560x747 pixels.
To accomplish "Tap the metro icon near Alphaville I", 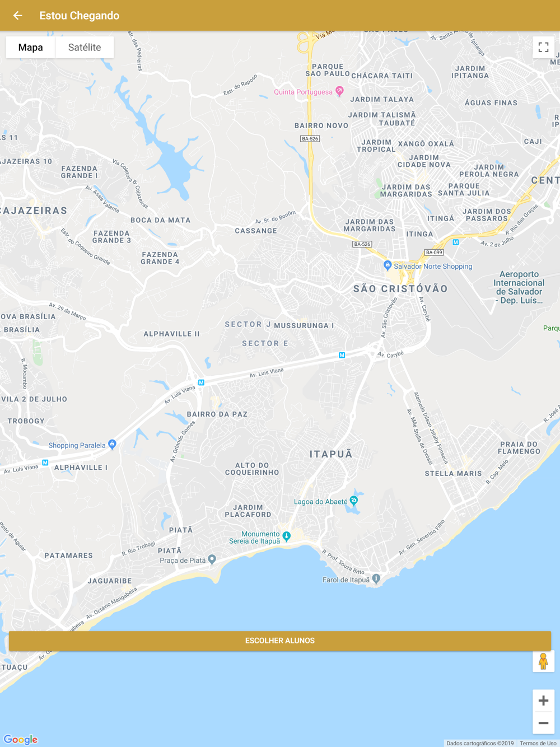I will point(45,463).
